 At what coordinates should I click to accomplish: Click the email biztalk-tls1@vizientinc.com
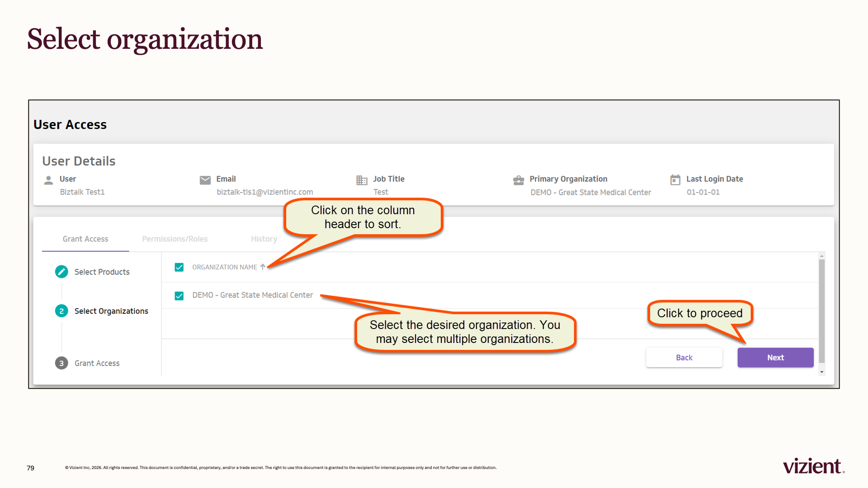pyautogui.click(x=265, y=192)
